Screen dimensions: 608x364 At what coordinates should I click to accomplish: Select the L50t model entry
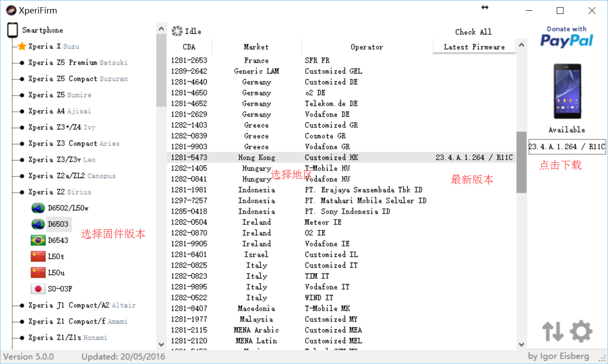tap(56, 257)
